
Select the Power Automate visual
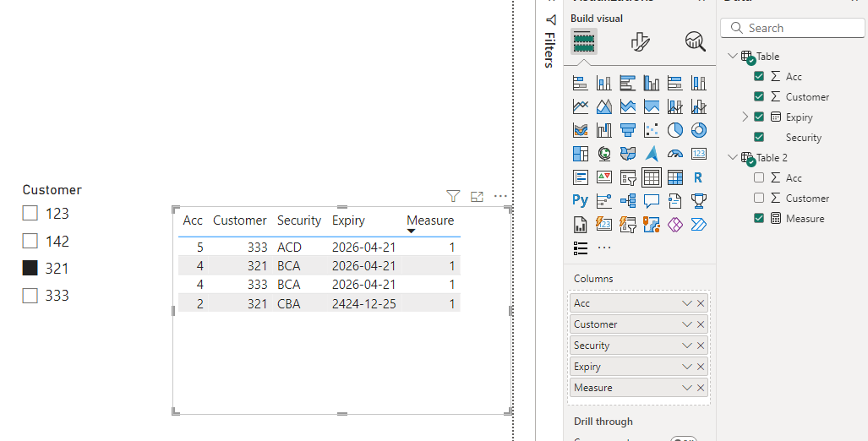[x=699, y=224]
